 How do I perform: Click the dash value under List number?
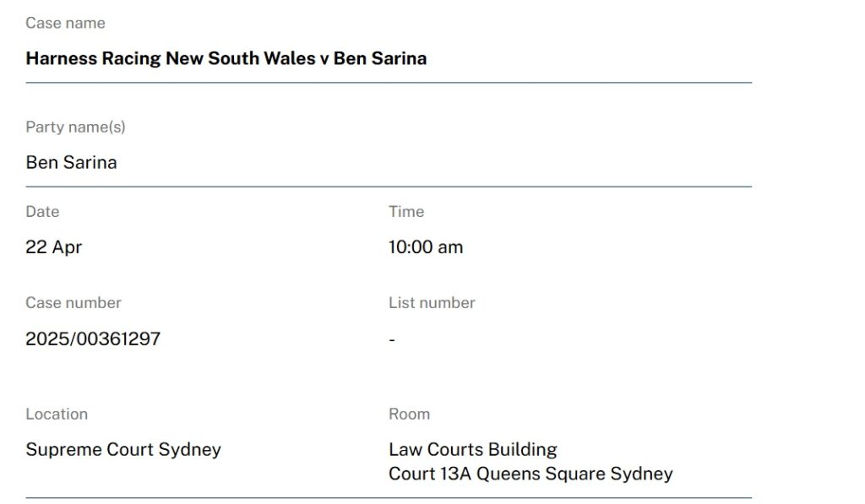click(x=392, y=340)
